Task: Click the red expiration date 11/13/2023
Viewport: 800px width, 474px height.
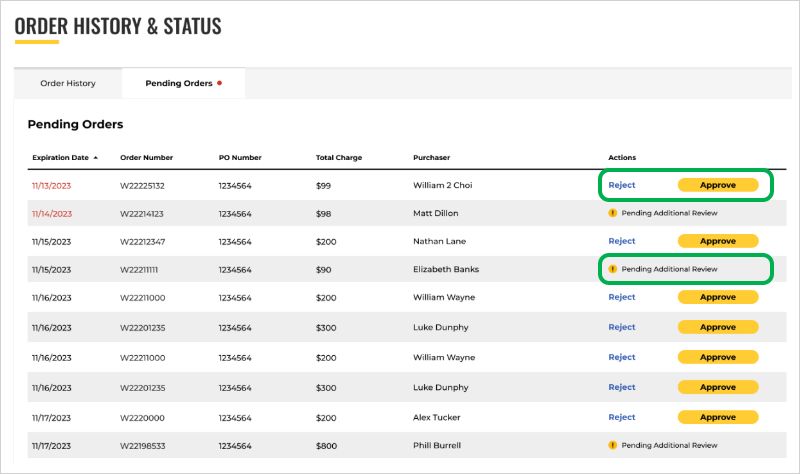Action: (x=52, y=186)
